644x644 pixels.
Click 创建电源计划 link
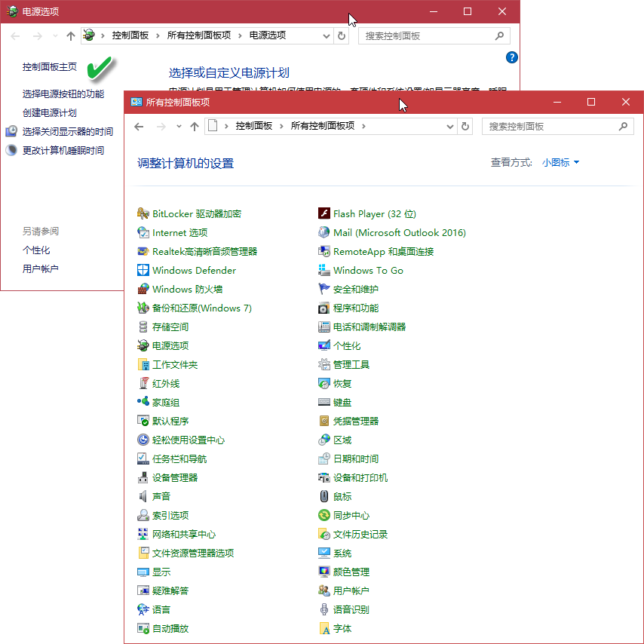tap(50, 113)
